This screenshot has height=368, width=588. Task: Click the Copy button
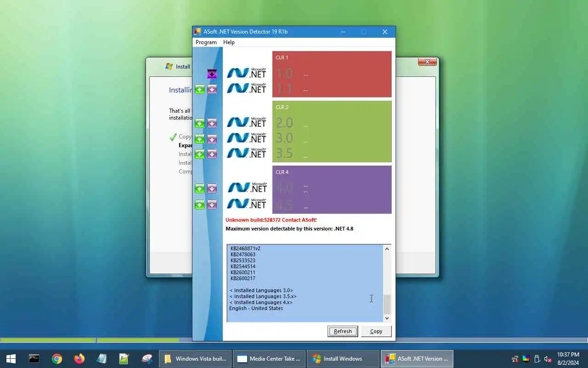[x=376, y=331]
